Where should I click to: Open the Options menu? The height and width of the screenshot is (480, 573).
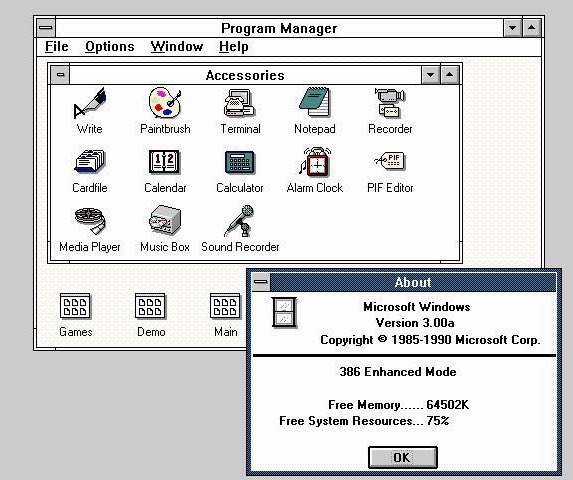[x=110, y=47]
